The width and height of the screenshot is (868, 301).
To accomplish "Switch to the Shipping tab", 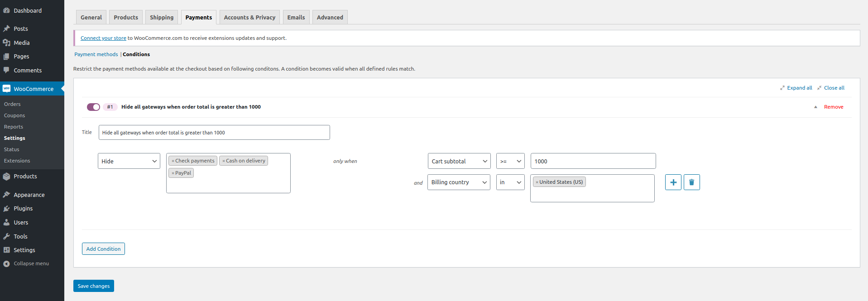I will coord(162,17).
